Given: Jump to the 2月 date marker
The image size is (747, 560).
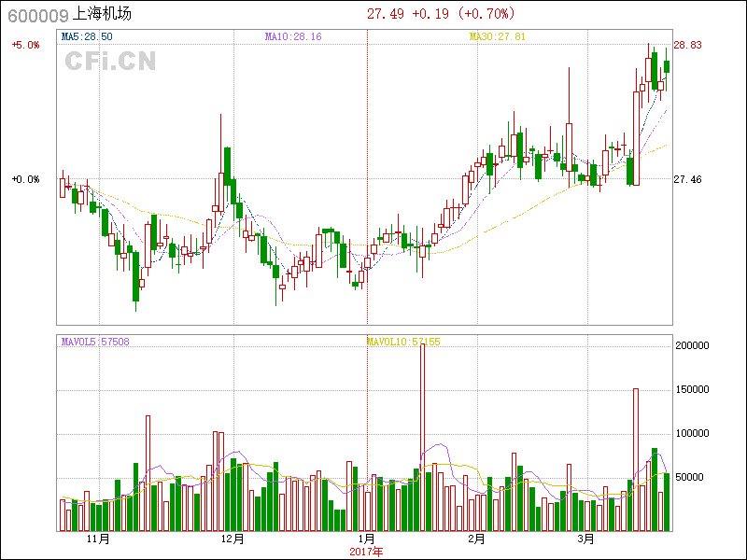Looking at the screenshot, I should click(x=476, y=539).
